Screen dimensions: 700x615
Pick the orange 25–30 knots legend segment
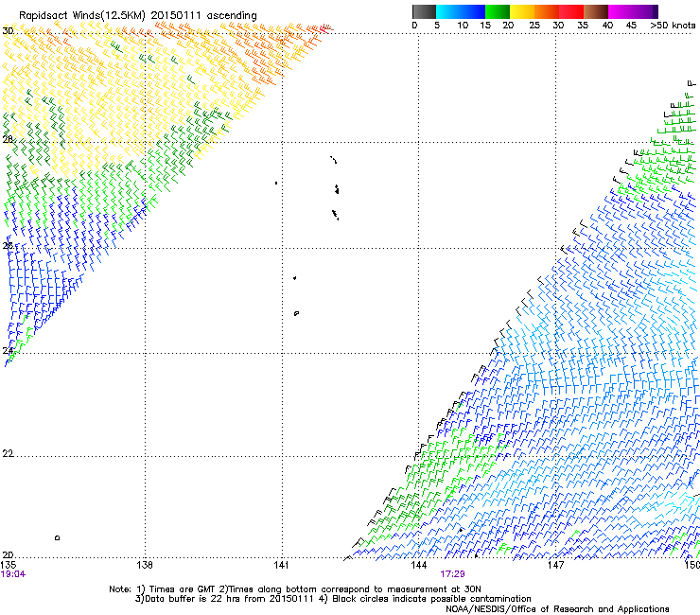(547, 11)
